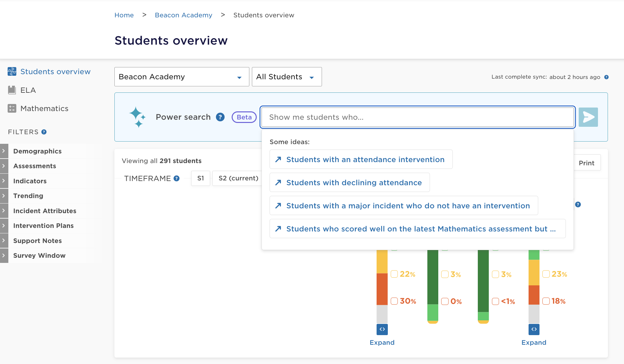Click the Power search help question icon

tap(220, 117)
